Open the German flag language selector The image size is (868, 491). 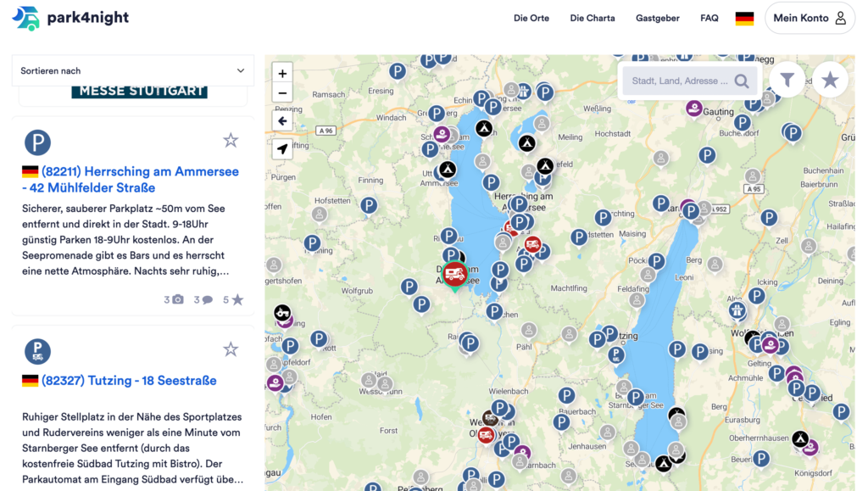click(744, 19)
